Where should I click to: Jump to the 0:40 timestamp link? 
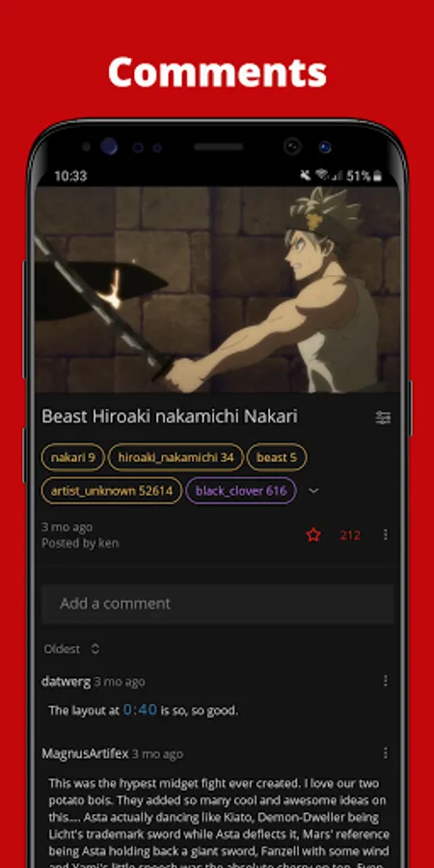(x=140, y=710)
